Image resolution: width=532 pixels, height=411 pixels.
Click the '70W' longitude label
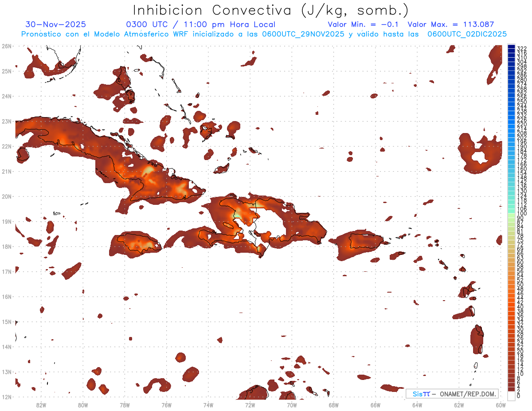pos(292,404)
